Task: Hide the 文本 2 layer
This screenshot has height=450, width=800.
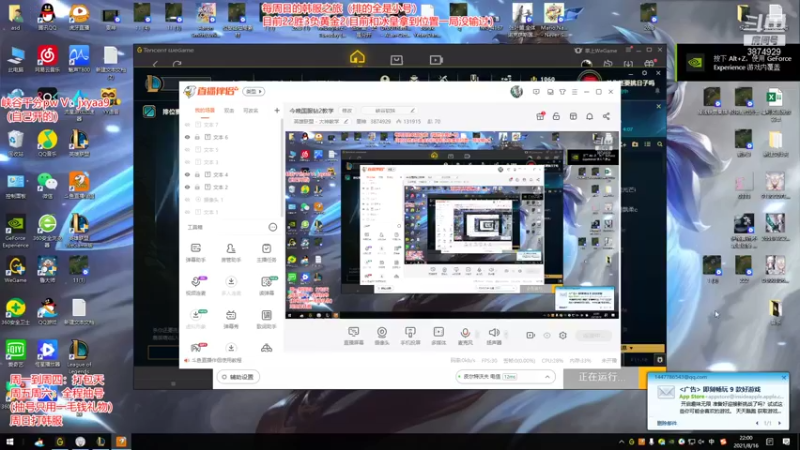Action: [187, 187]
